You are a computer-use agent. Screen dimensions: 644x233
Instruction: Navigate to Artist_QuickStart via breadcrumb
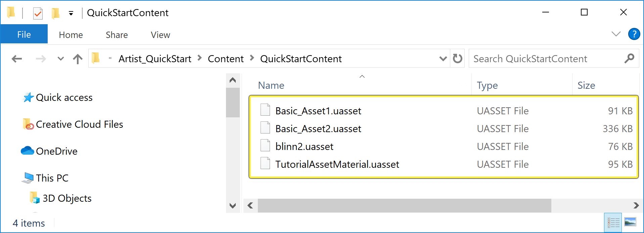coord(155,59)
